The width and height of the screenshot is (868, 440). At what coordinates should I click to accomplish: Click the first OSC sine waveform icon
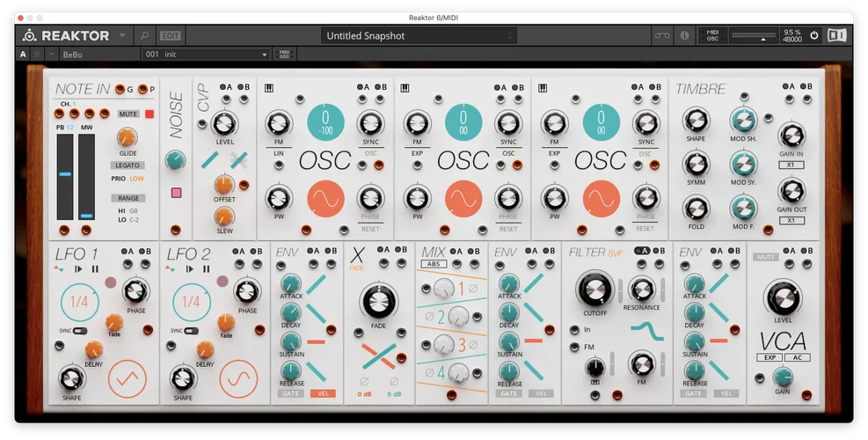pos(325,199)
